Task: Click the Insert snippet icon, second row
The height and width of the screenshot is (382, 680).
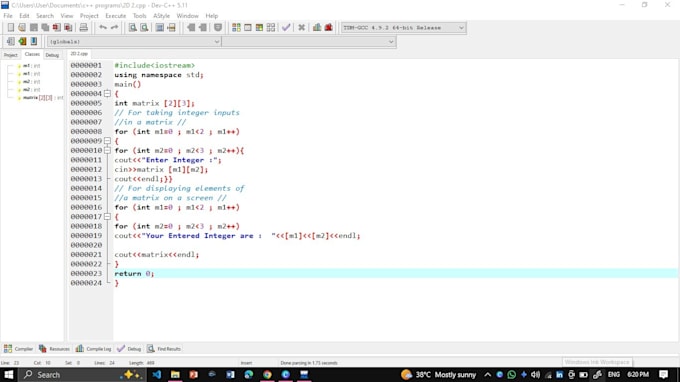Action: point(10,42)
